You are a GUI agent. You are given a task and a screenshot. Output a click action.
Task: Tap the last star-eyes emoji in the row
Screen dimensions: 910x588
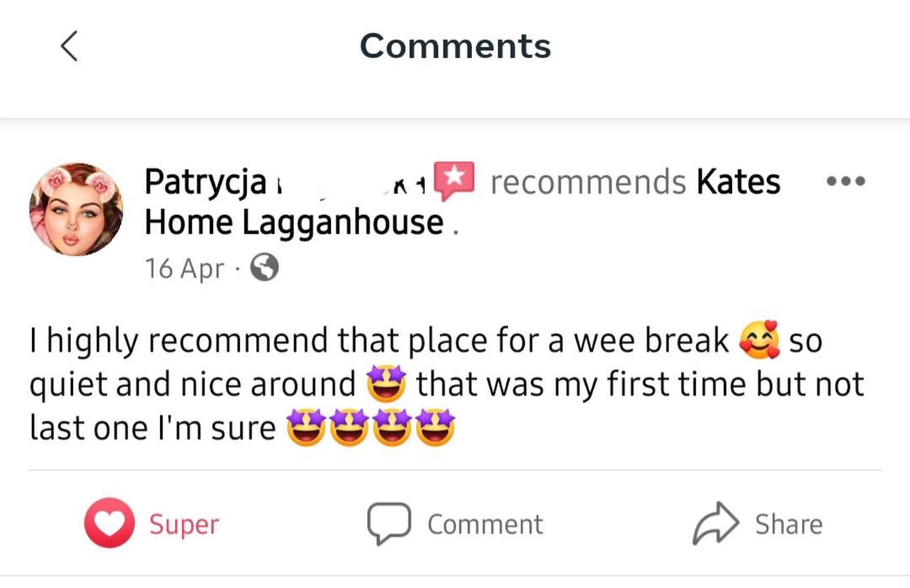coord(436,427)
